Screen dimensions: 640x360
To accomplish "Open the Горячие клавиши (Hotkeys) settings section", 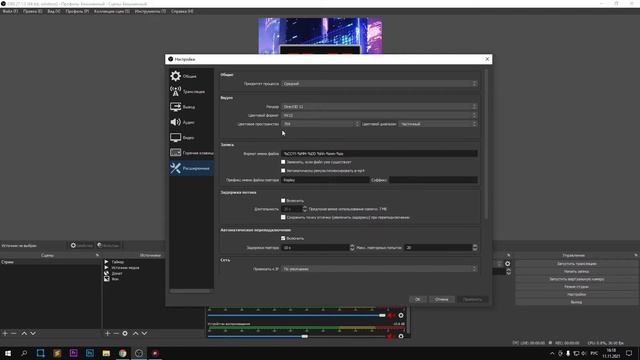I will [x=191, y=153].
